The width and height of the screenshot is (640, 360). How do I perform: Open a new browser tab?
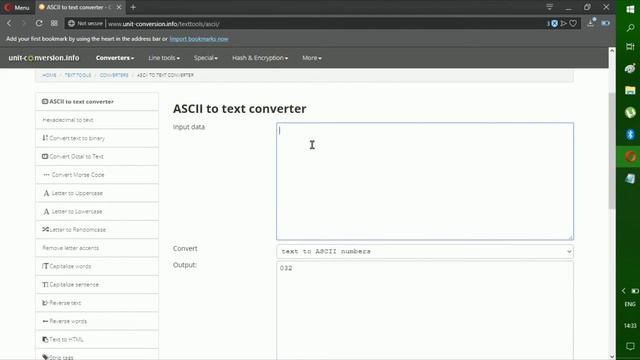click(x=133, y=7)
